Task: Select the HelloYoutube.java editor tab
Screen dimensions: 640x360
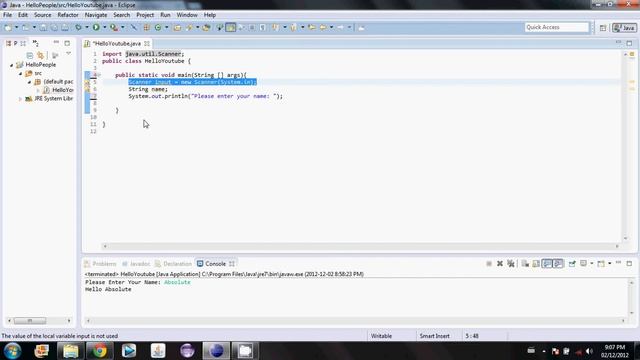Action: pyautogui.click(x=116, y=43)
